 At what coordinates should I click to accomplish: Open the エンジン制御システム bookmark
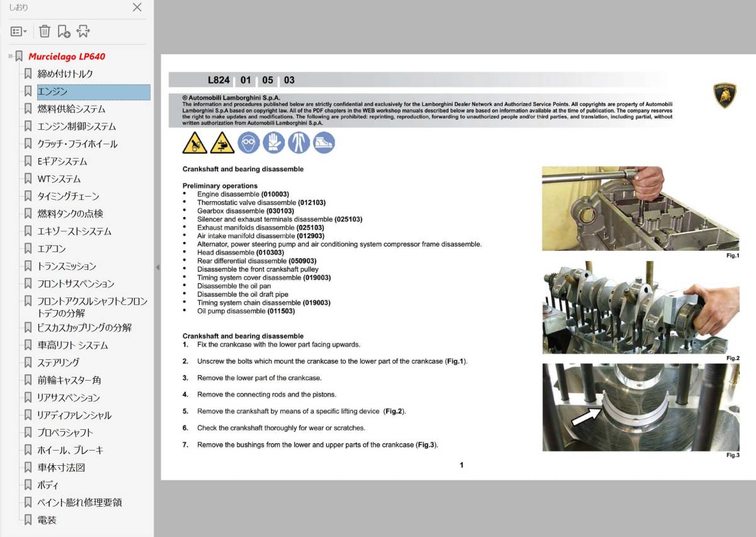tap(77, 126)
